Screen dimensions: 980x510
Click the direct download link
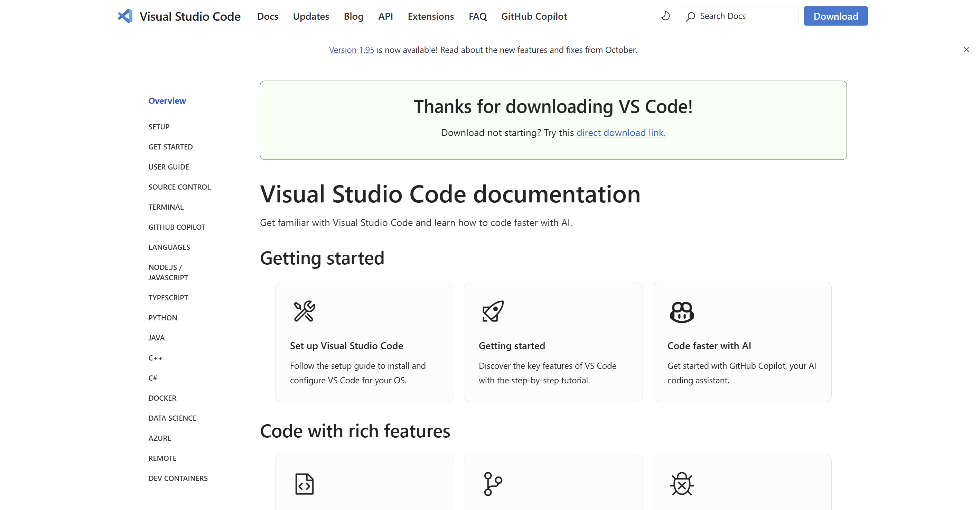pos(621,133)
